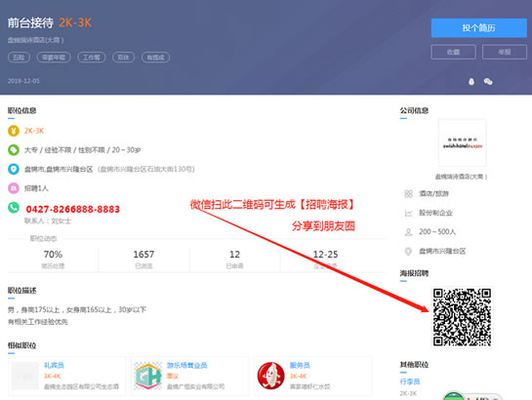The width and height of the screenshot is (532, 400).
Task: Click the 收藏 favorite button
Action: click(x=453, y=52)
